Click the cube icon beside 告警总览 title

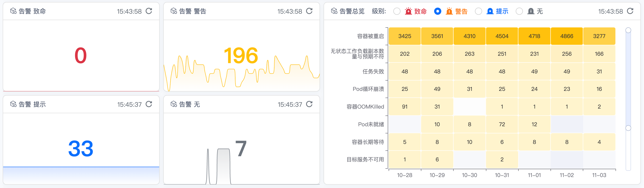[x=334, y=11]
